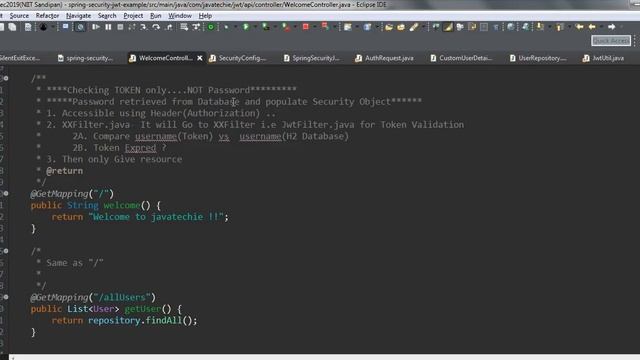Image resolution: width=640 pixels, height=360 pixels.
Task: Click the Step Into icon
Action: pyautogui.click(x=143, y=27)
